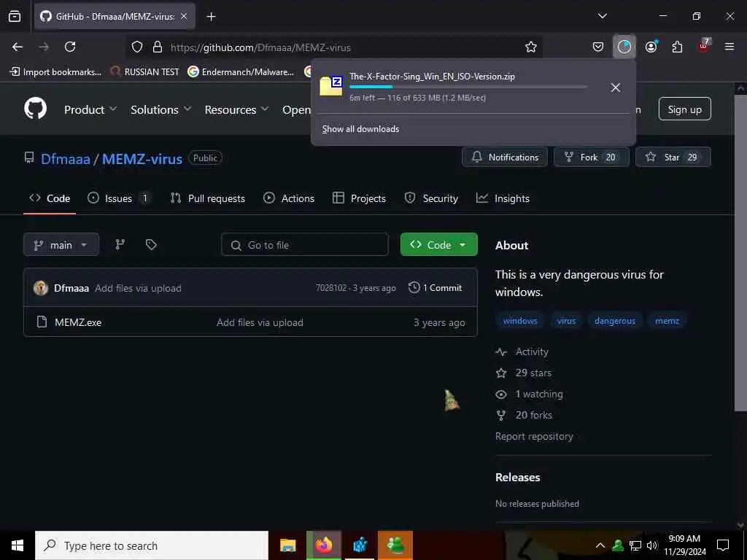Screen dimensions: 747x560
Task: Open the Activity link
Action: pyautogui.click(x=522, y=352)
